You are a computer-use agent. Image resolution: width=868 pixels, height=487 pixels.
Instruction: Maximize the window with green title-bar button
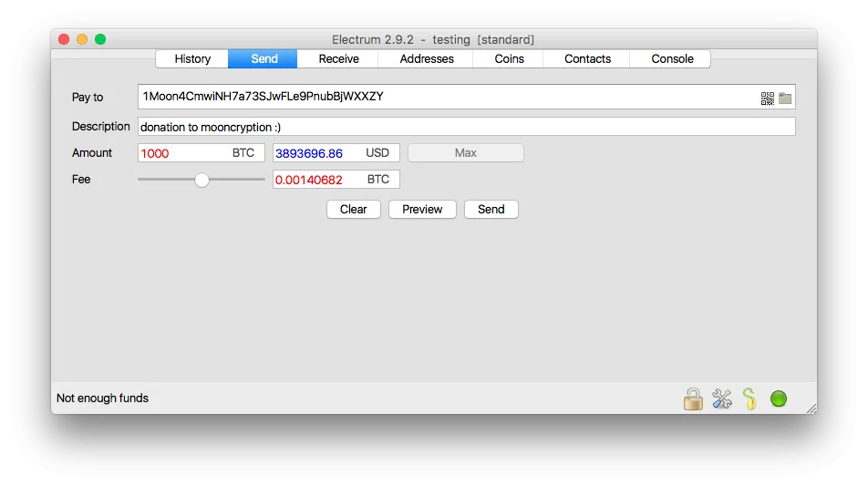pyautogui.click(x=100, y=39)
